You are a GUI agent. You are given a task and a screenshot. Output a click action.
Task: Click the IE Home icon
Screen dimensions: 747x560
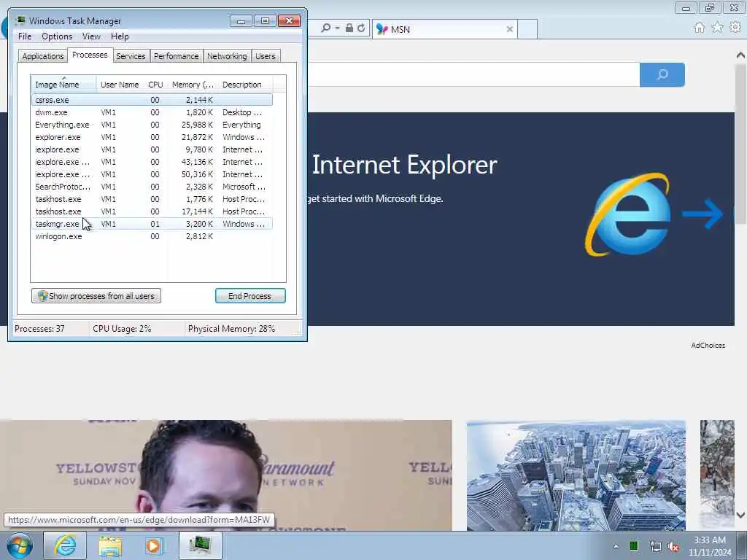pyautogui.click(x=700, y=28)
